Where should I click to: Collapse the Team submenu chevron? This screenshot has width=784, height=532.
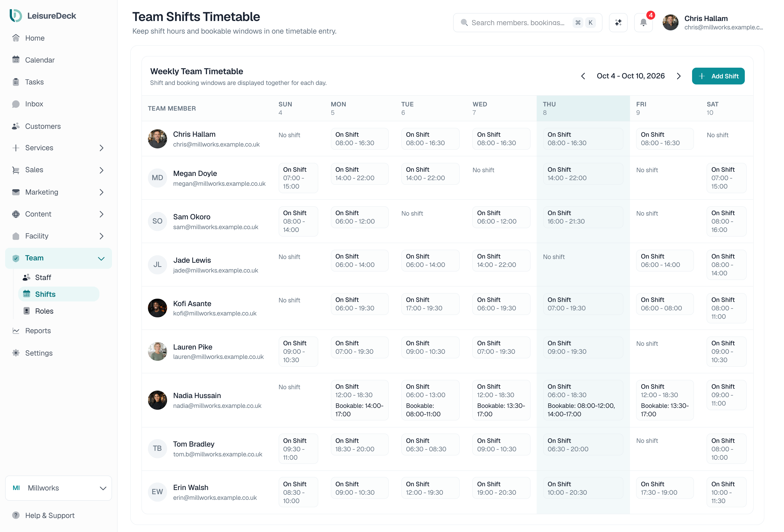[x=101, y=258]
